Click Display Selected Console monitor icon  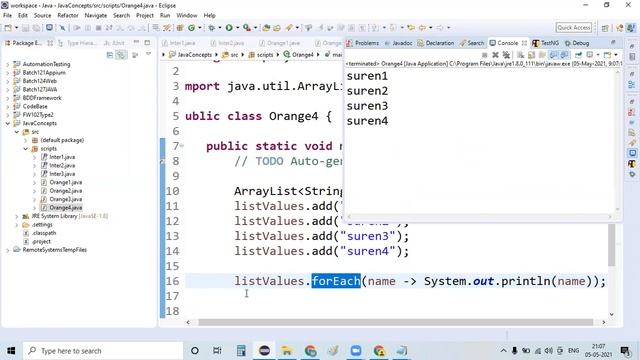click(590, 55)
